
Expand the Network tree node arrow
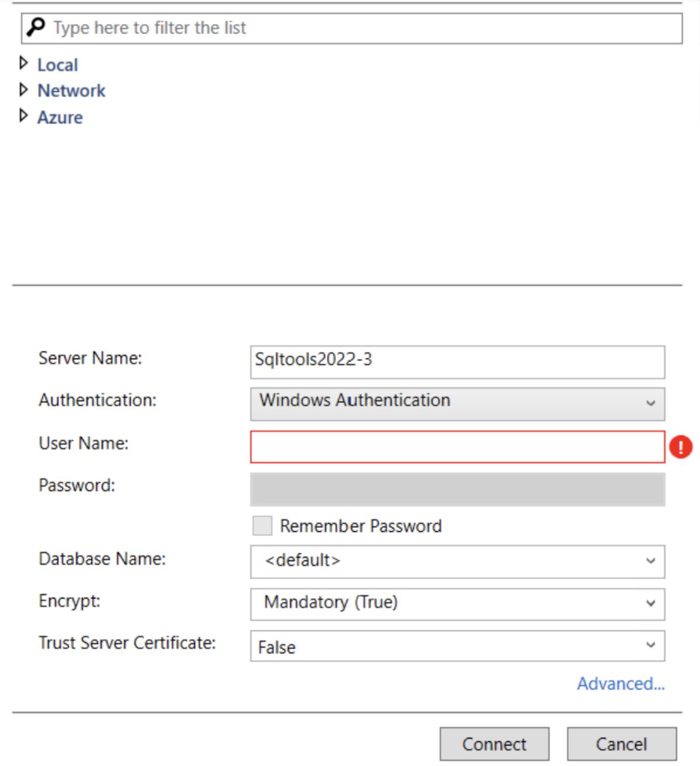(x=23, y=89)
